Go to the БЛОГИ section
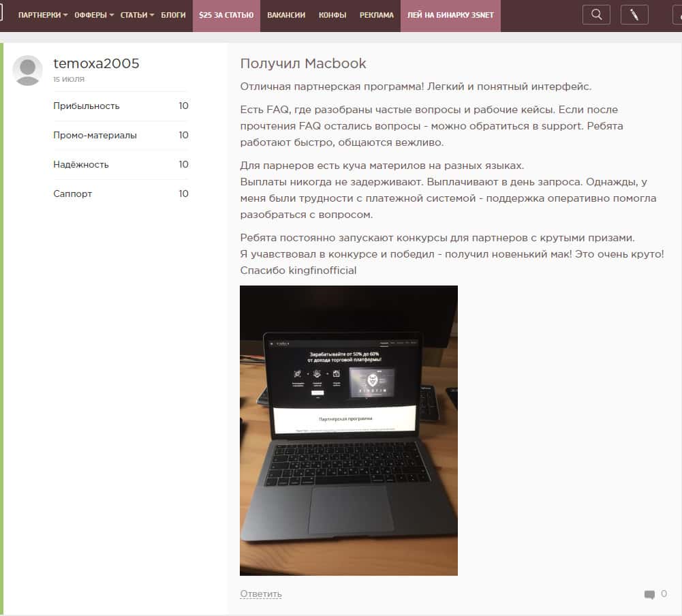The image size is (682, 616). [x=173, y=15]
